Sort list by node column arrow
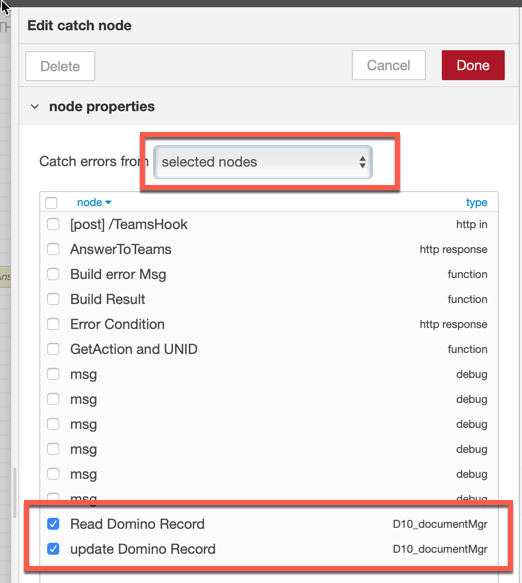The height and width of the screenshot is (583, 522). 108,203
